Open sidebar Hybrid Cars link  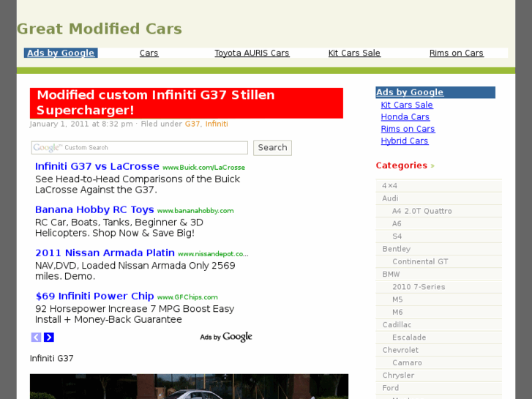click(x=405, y=141)
